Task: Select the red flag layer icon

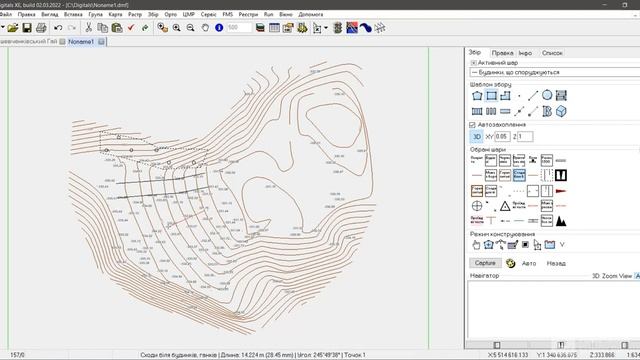Action: [x=561, y=191]
